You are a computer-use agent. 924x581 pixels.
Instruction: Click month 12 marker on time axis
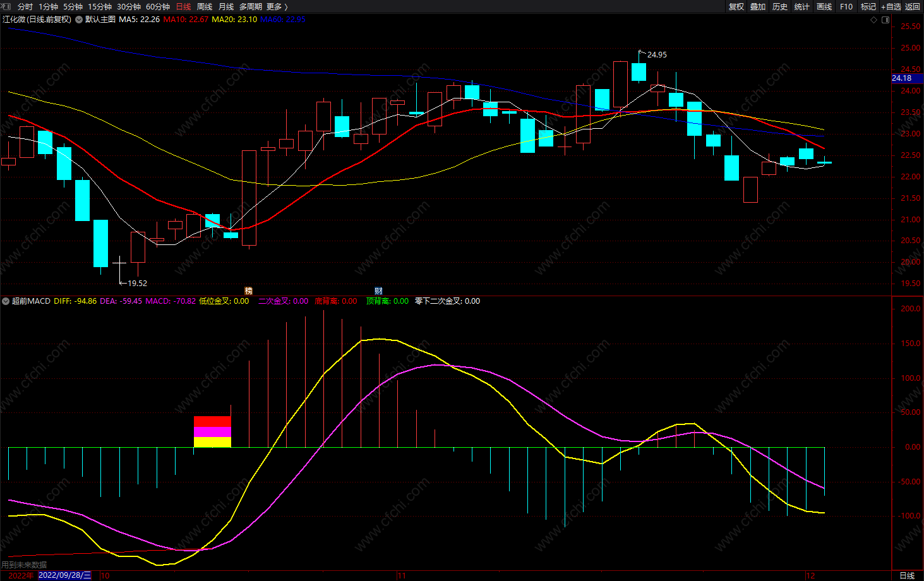pos(811,575)
